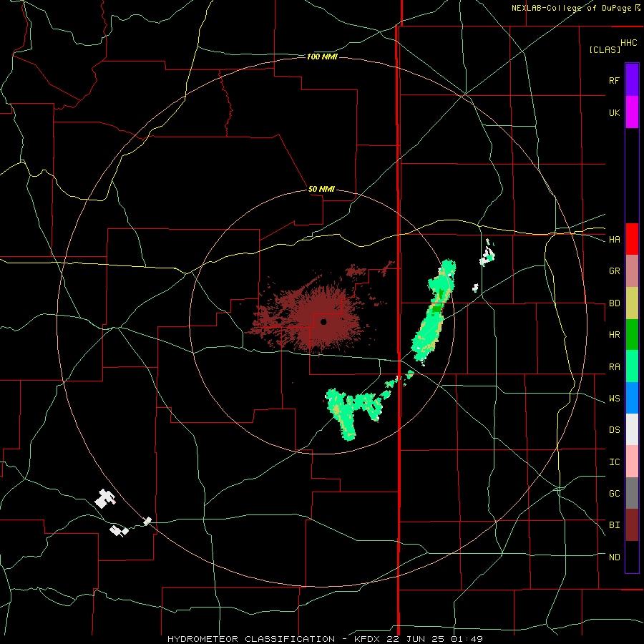Viewport: 644px width, 644px height.
Task: Select the GR legend color block
Action: pyautogui.click(x=632, y=271)
